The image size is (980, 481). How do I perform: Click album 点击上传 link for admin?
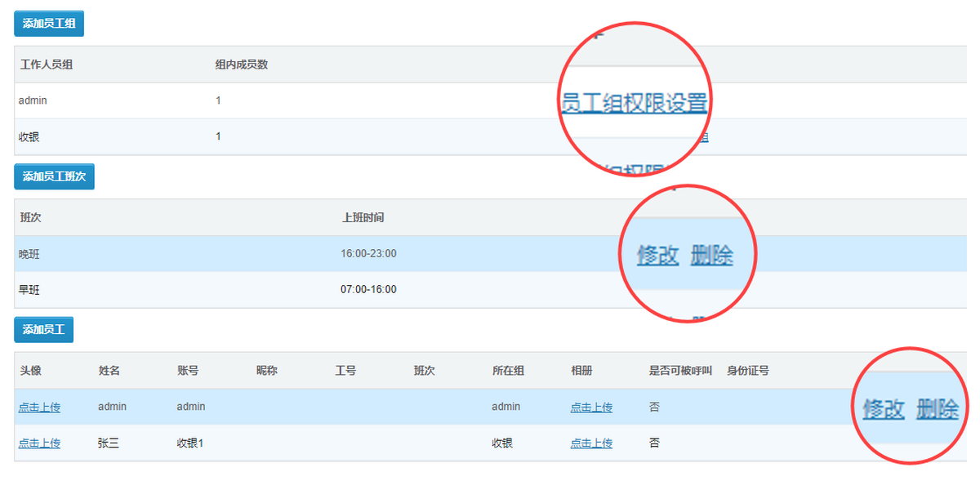(x=591, y=407)
